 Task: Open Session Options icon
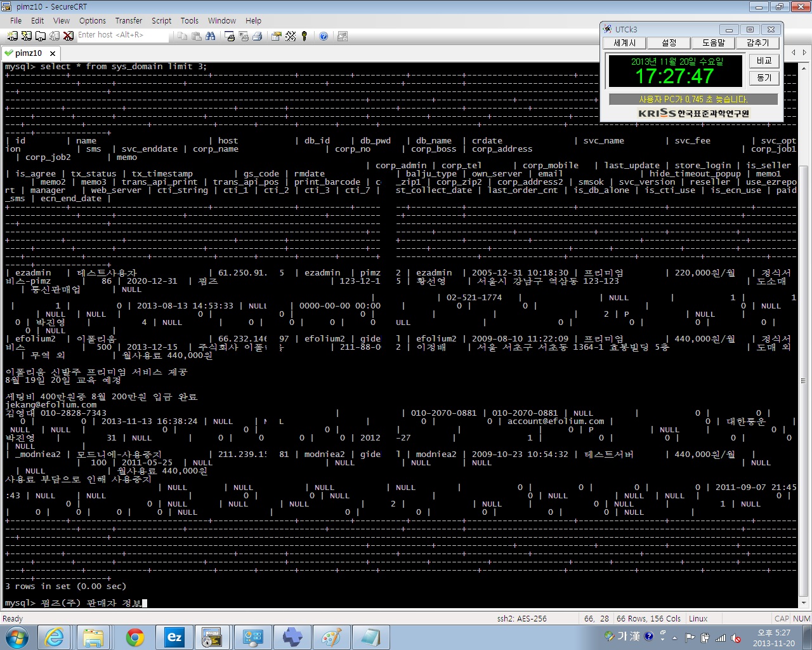[277, 36]
